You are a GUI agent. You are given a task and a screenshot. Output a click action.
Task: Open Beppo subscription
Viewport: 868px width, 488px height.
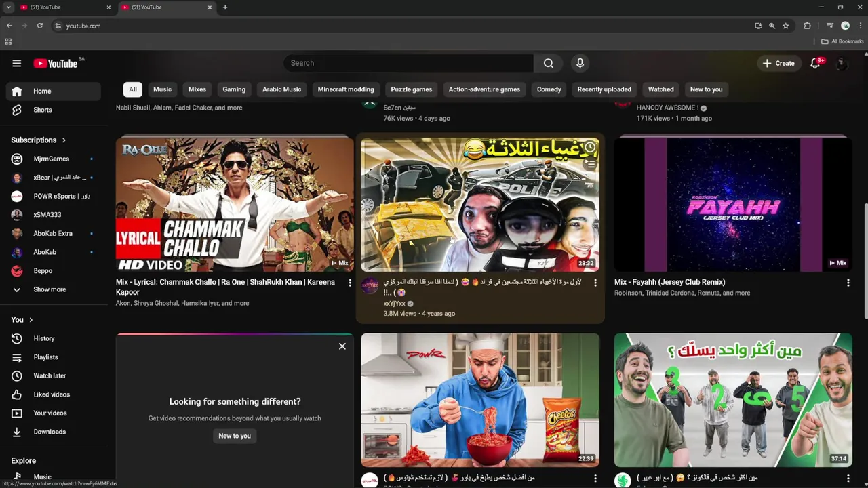pyautogui.click(x=53, y=270)
